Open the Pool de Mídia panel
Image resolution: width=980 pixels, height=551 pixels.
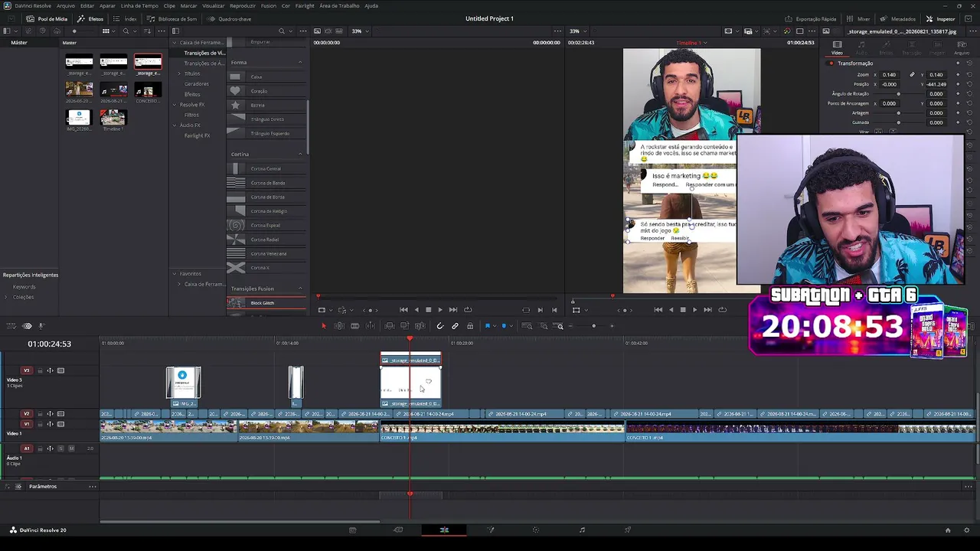(x=47, y=18)
